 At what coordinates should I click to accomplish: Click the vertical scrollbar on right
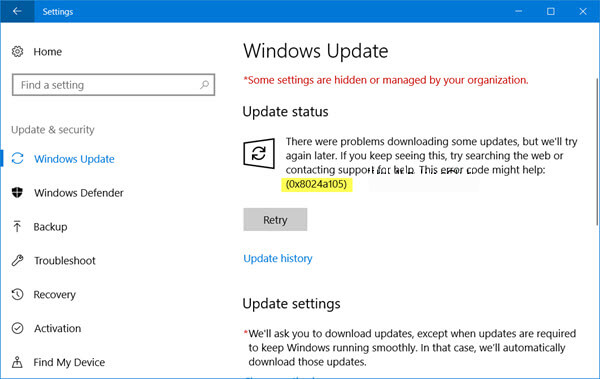598,151
